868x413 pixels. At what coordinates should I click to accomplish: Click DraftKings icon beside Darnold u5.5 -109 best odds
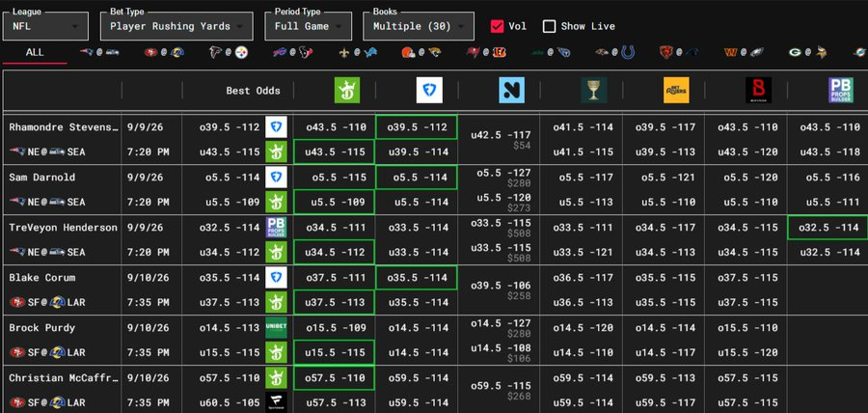[276, 202]
